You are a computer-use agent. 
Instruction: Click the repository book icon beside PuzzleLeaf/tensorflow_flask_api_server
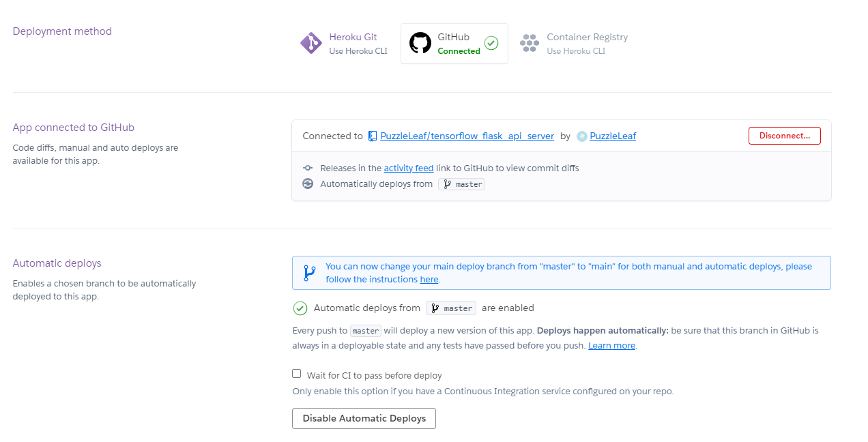coord(373,136)
